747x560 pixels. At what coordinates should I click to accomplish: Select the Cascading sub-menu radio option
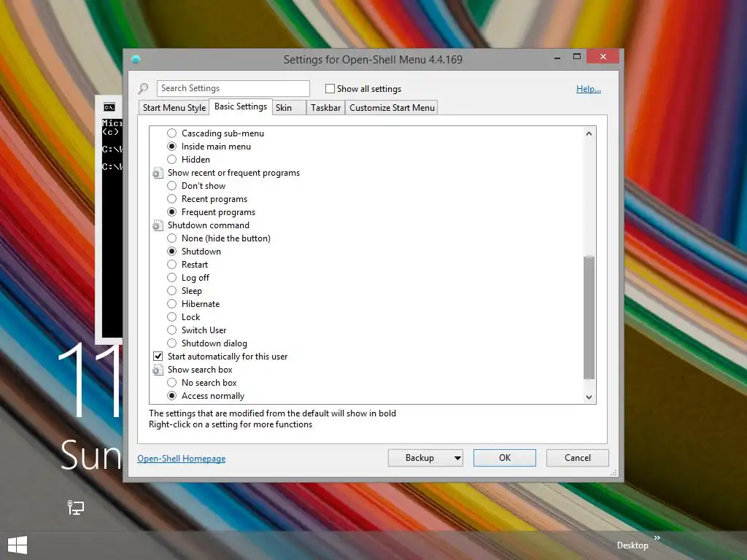pos(172,133)
